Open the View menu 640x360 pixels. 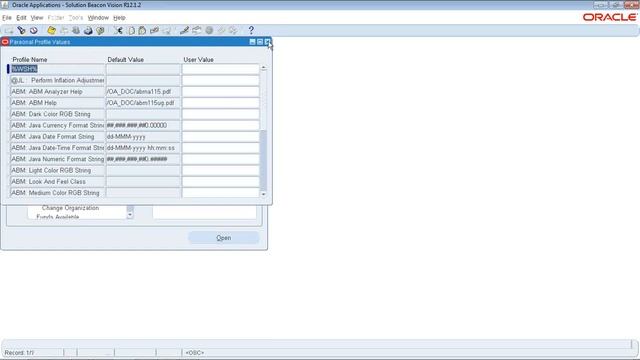point(37,18)
